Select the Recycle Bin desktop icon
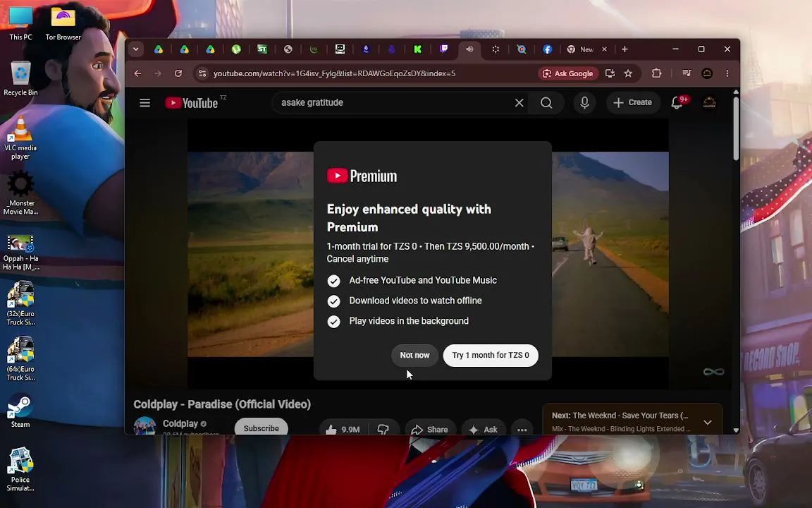This screenshot has height=508, width=812. coord(20,79)
